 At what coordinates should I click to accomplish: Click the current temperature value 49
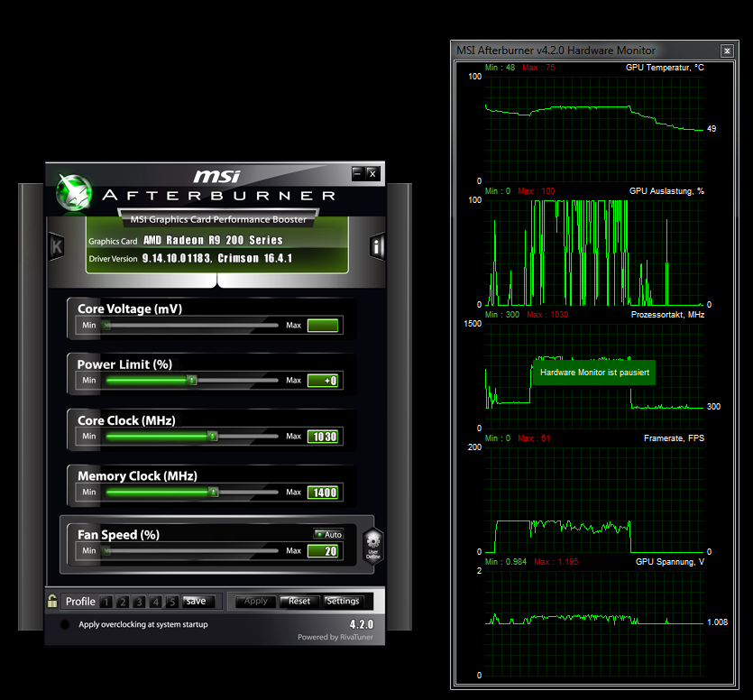coord(712,129)
